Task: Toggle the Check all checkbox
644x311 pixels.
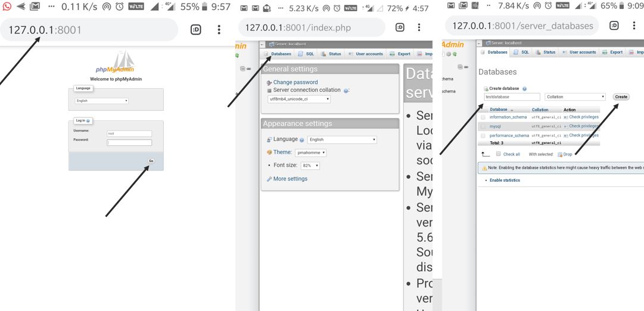Action: pos(498,154)
